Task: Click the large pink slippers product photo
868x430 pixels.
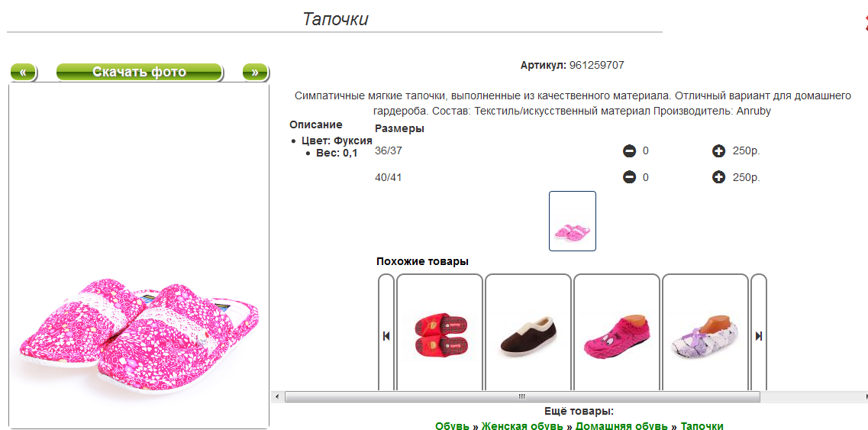Action: (x=139, y=255)
